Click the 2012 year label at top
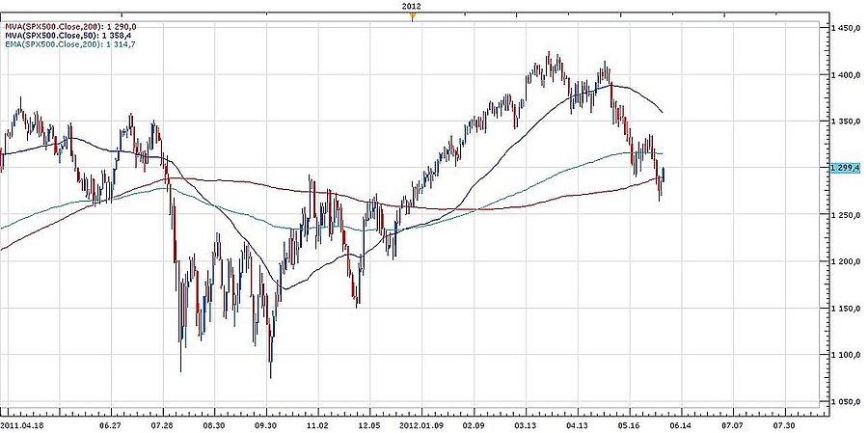Viewport: 868px width, 433px height. (413, 6)
